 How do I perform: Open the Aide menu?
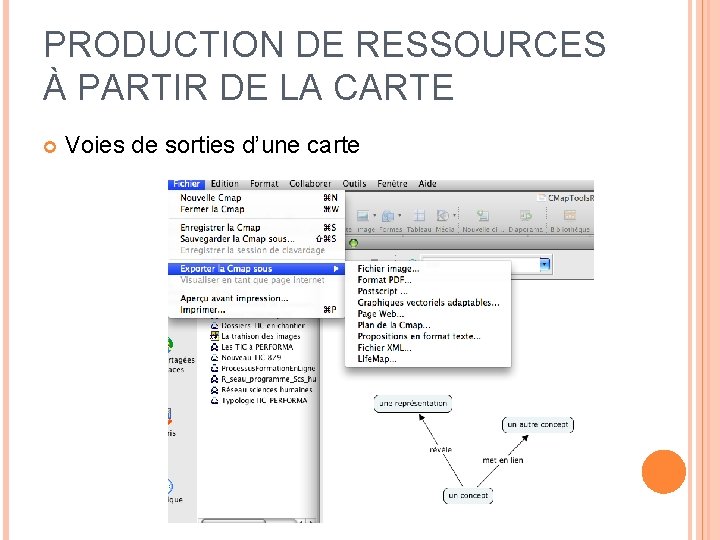[427, 184]
